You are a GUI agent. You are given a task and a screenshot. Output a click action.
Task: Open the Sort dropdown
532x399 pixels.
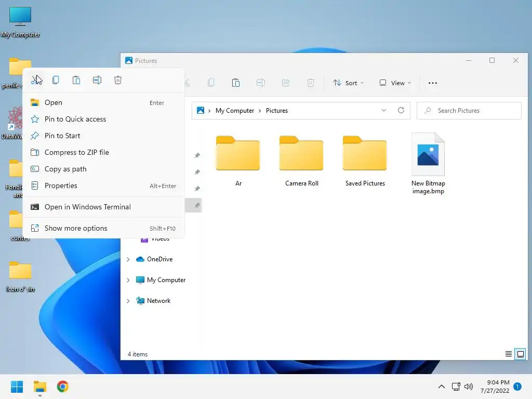click(x=349, y=83)
